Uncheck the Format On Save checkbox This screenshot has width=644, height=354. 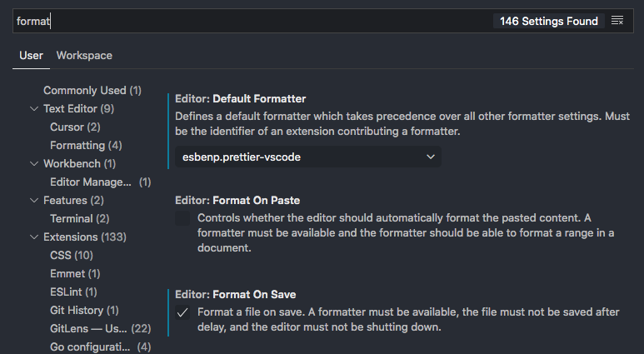(183, 312)
